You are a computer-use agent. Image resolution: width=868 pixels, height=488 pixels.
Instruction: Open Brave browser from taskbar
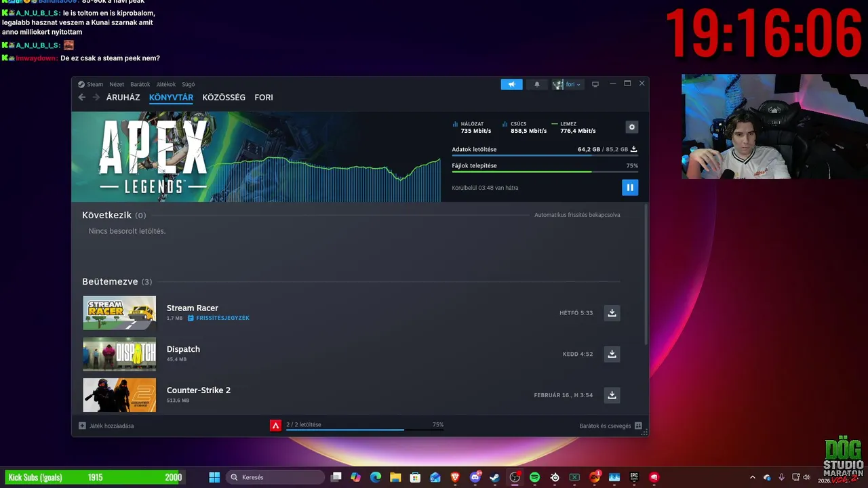[x=455, y=477]
